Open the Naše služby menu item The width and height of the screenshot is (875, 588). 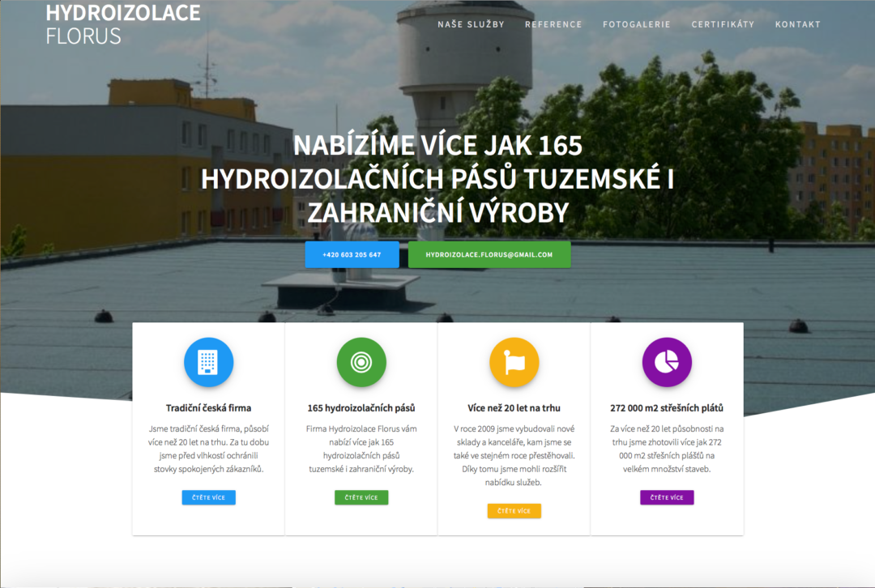tap(471, 24)
